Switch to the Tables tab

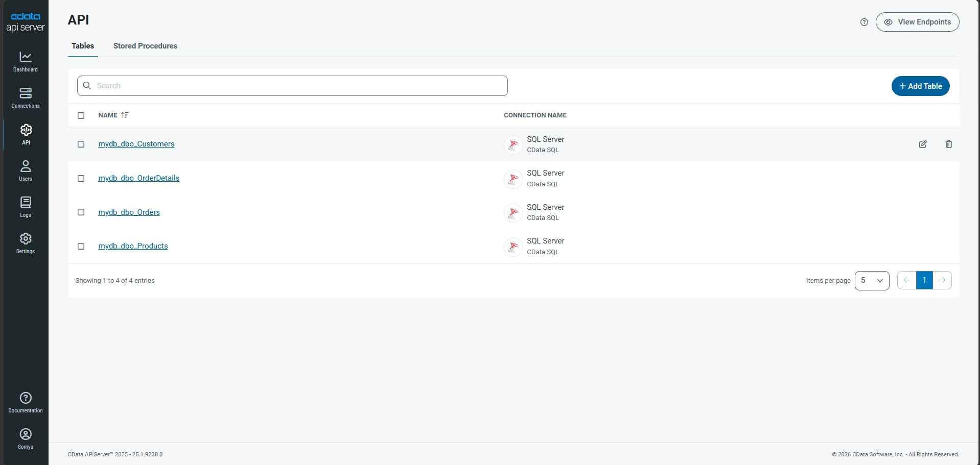[83, 46]
